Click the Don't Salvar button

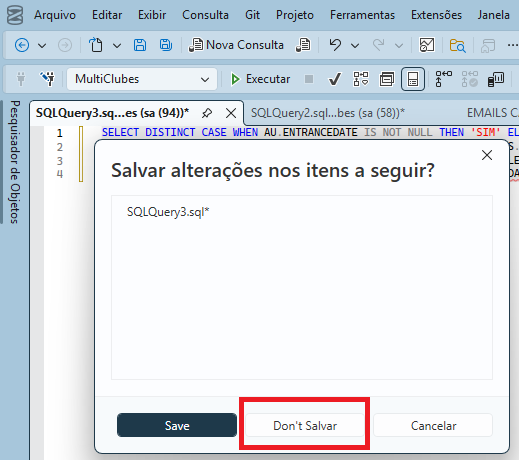pyautogui.click(x=305, y=425)
